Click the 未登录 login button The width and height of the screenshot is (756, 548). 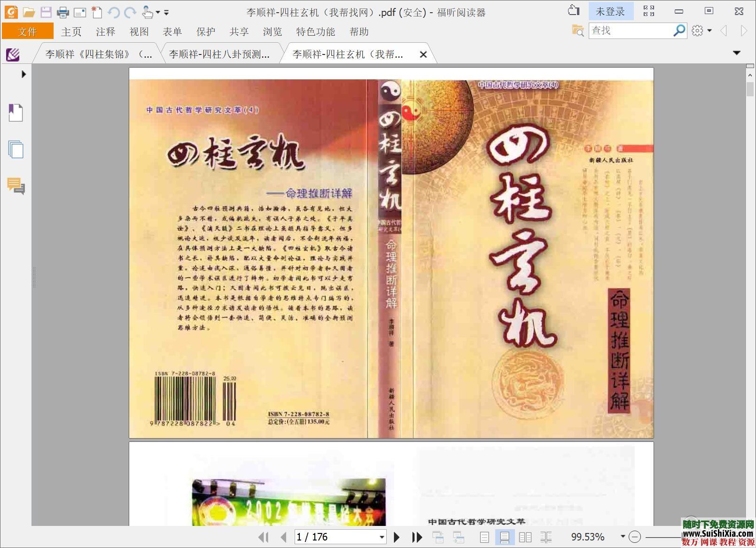(x=611, y=10)
